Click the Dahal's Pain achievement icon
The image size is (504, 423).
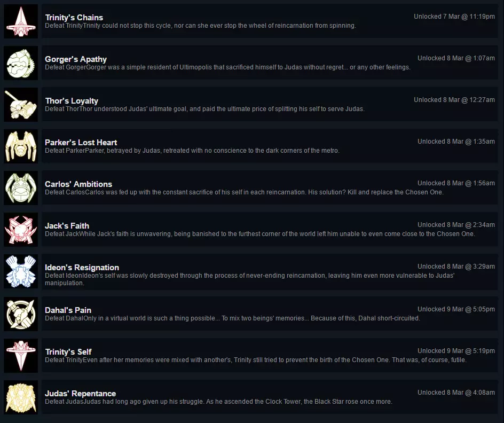[21, 314]
